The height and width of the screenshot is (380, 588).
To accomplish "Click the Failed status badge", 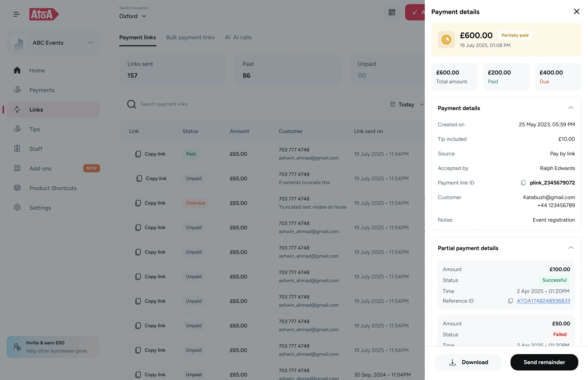I will [560, 334].
